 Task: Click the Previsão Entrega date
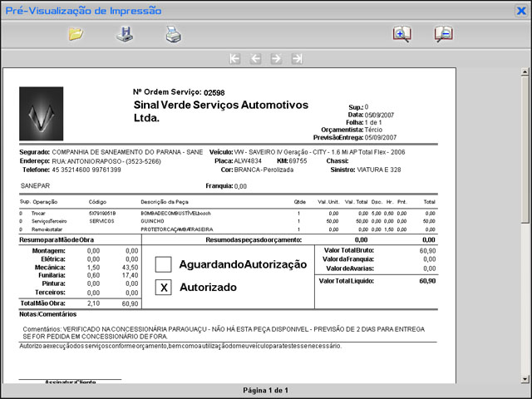[x=381, y=137]
